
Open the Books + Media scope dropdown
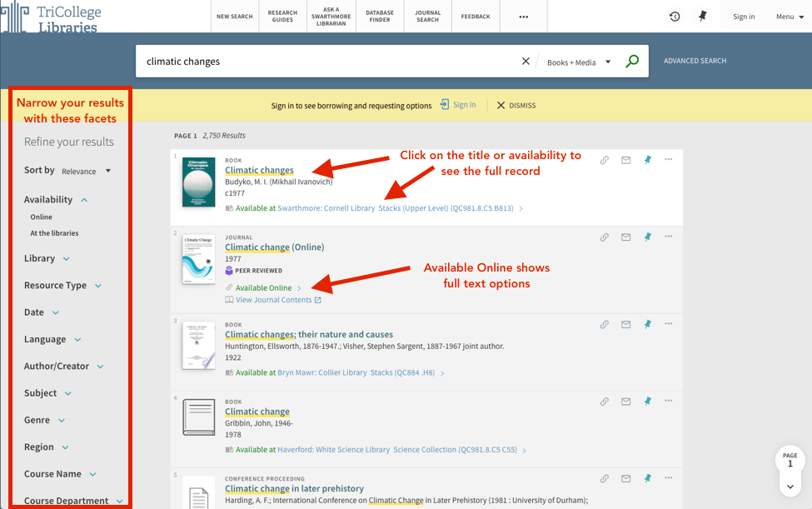[x=579, y=62]
